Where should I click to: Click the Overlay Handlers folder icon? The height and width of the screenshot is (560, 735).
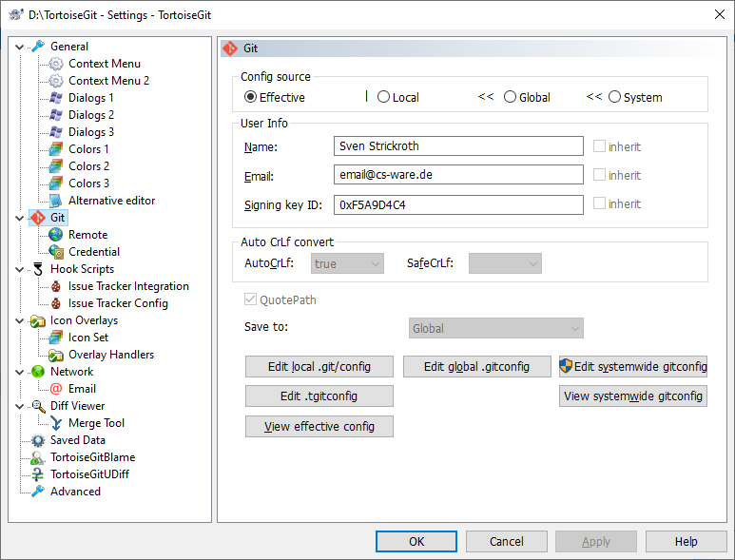click(56, 355)
